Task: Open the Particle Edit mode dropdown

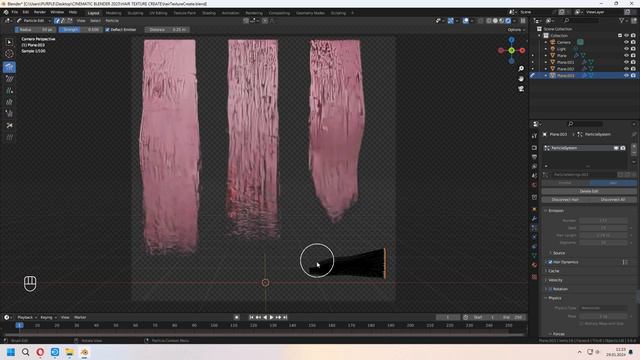Action: (34, 20)
